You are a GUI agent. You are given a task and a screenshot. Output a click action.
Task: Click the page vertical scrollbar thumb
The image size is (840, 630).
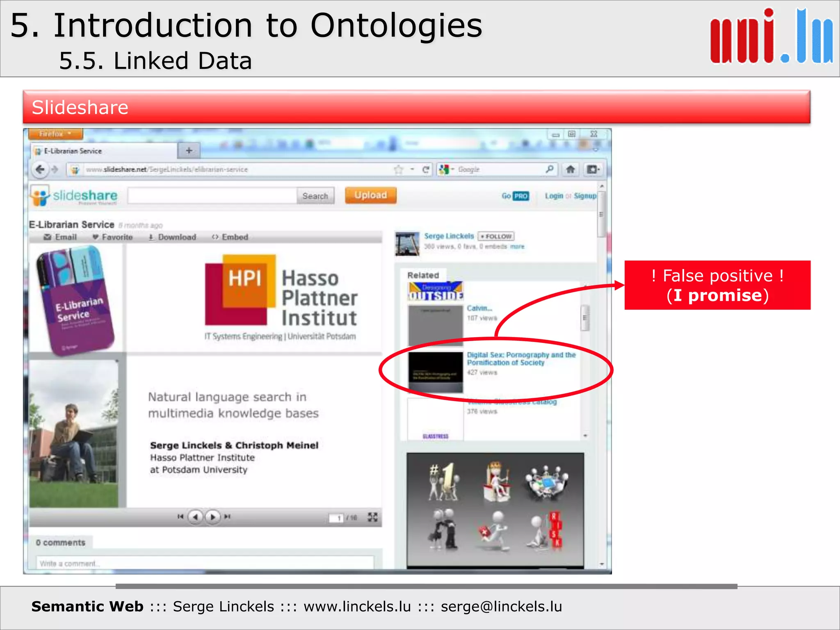point(602,215)
